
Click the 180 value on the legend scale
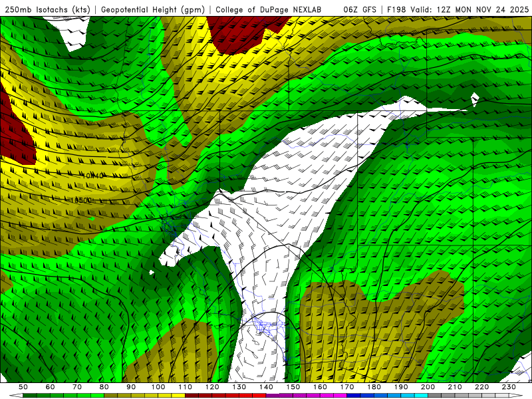[x=374, y=387]
